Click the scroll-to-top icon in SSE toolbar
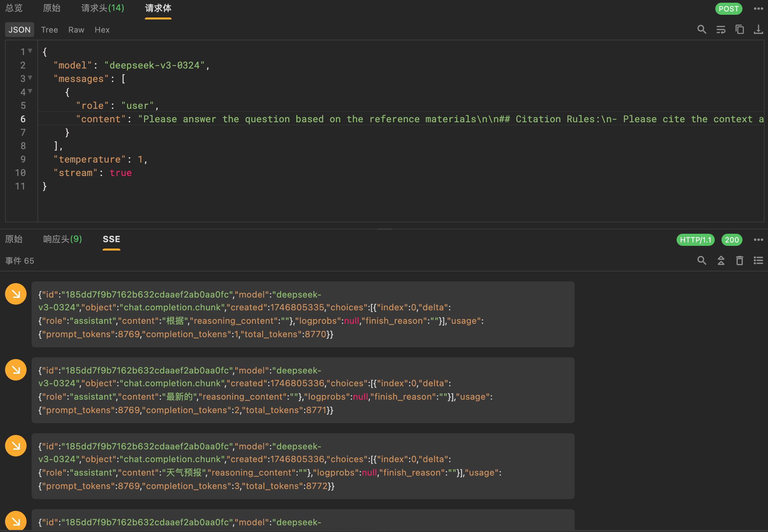This screenshot has height=532, width=768. click(x=721, y=261)
